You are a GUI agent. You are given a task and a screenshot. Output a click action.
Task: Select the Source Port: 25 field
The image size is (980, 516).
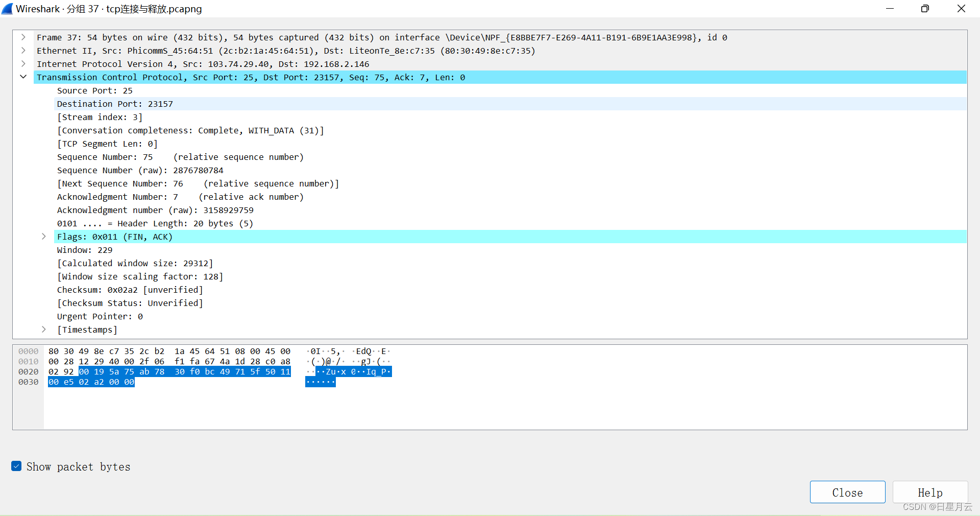coord(510,90)
